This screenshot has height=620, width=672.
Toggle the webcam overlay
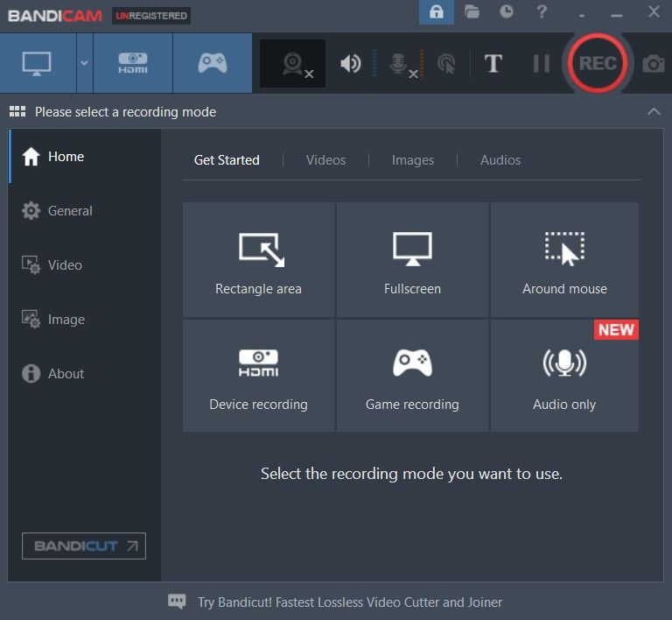[293, 63]
